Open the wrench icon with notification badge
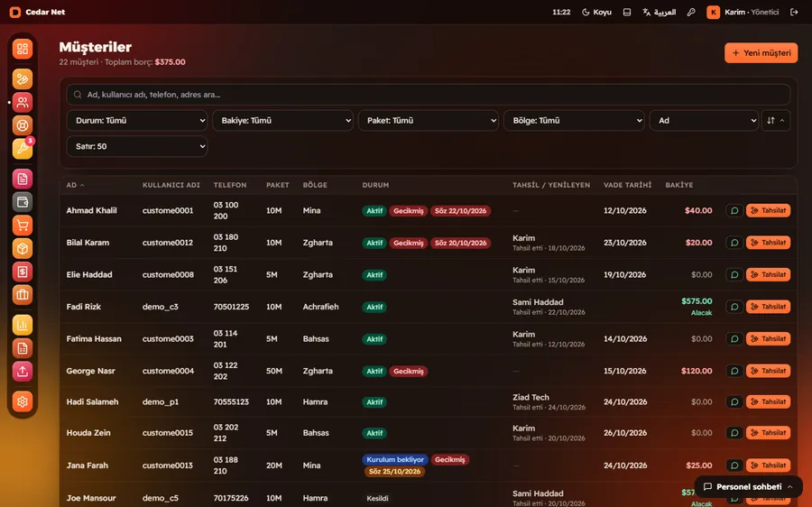The height and width of the screenshot is (507, 812). 23,149
